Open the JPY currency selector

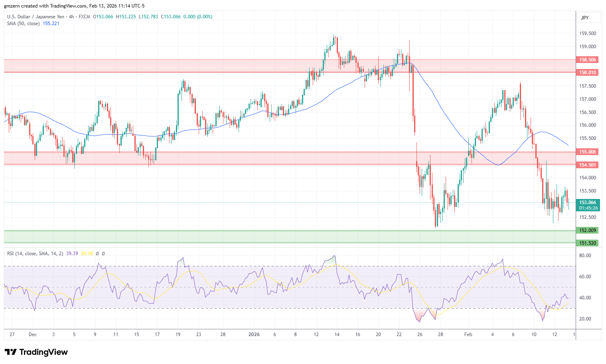tap(588, 18)
